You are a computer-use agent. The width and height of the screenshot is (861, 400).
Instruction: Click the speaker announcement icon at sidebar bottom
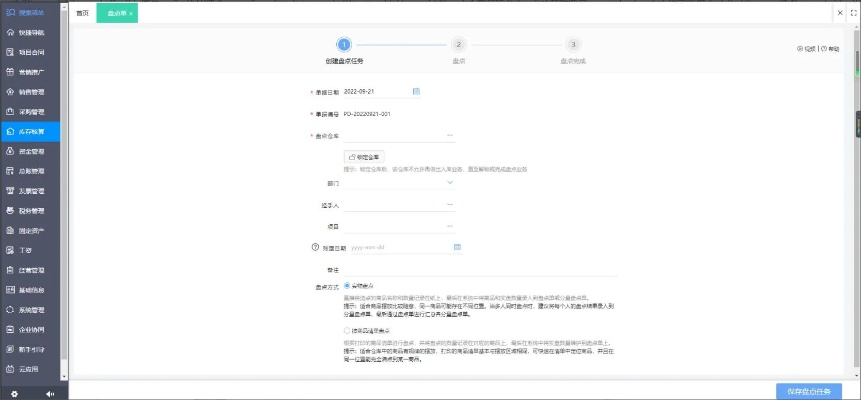(x=50, y=394)
